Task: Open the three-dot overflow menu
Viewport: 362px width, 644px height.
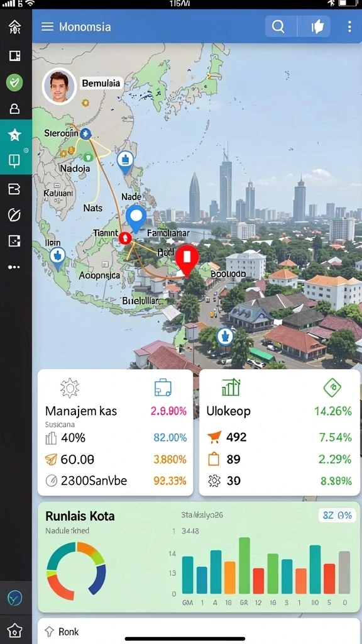Action: pos(349,27)
